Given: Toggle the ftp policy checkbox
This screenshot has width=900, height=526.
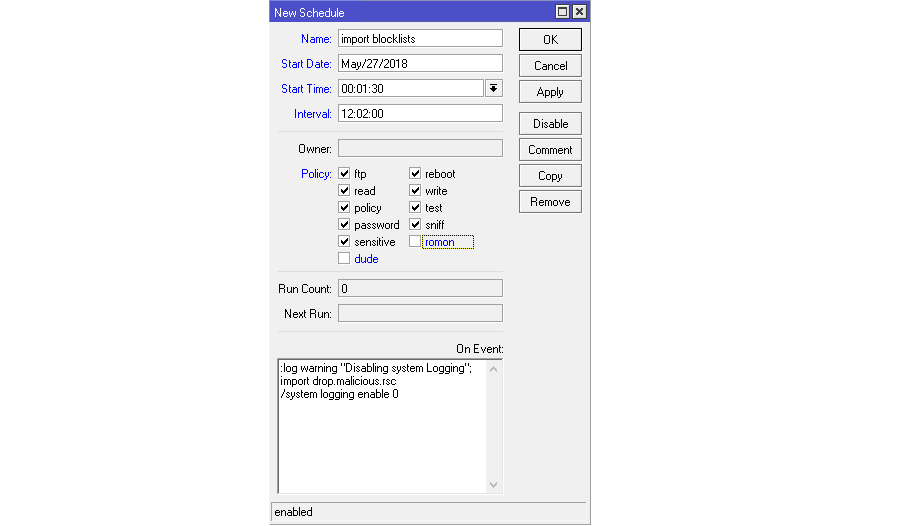Looking at the screenshot, I should pos(344,173).
